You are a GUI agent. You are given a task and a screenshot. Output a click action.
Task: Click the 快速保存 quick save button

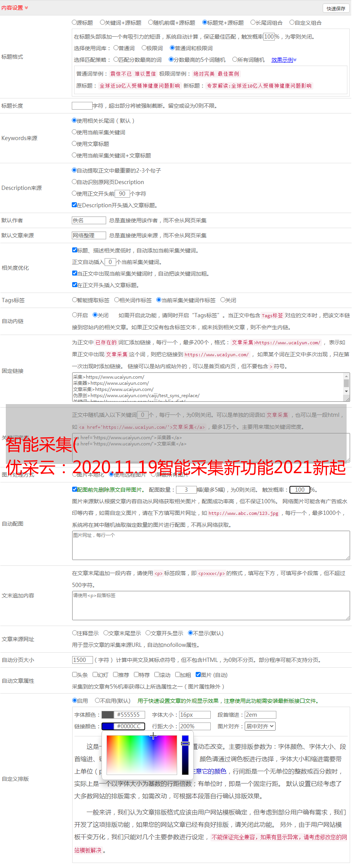pos(336,8)
